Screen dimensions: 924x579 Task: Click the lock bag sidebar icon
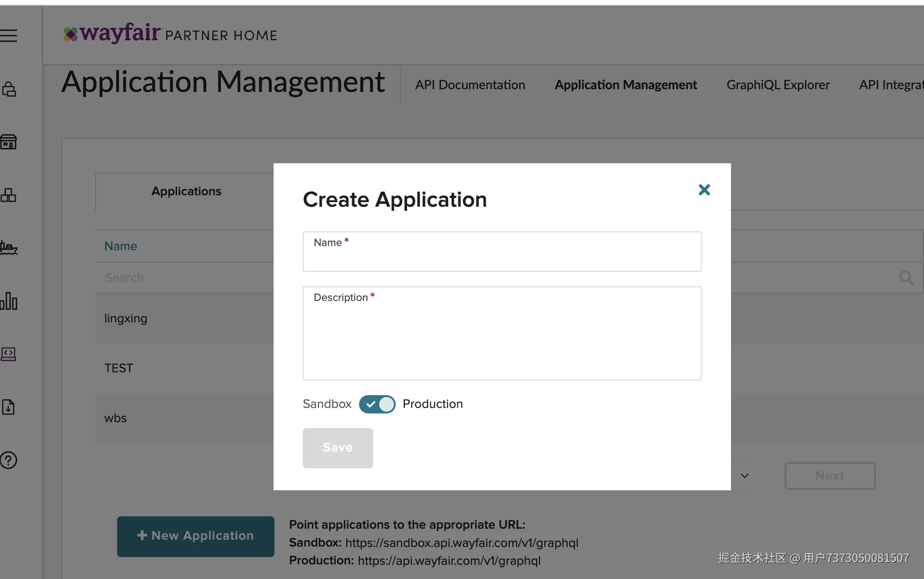click(9, 89)
